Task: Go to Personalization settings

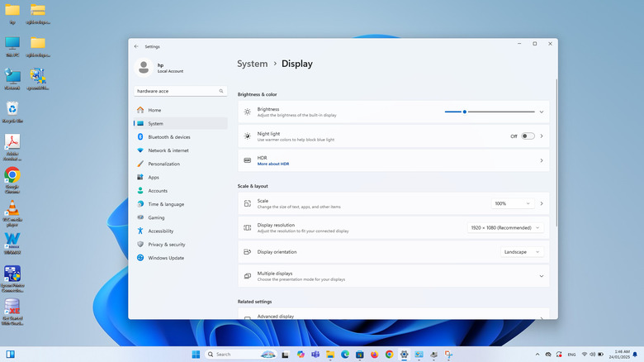Action: pos(163,164)
